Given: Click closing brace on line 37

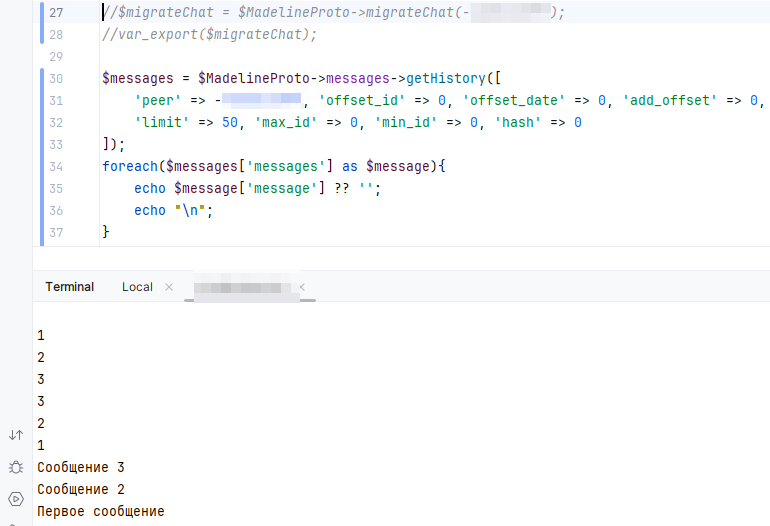Looking at the screenshot, I should pos(106,231).
